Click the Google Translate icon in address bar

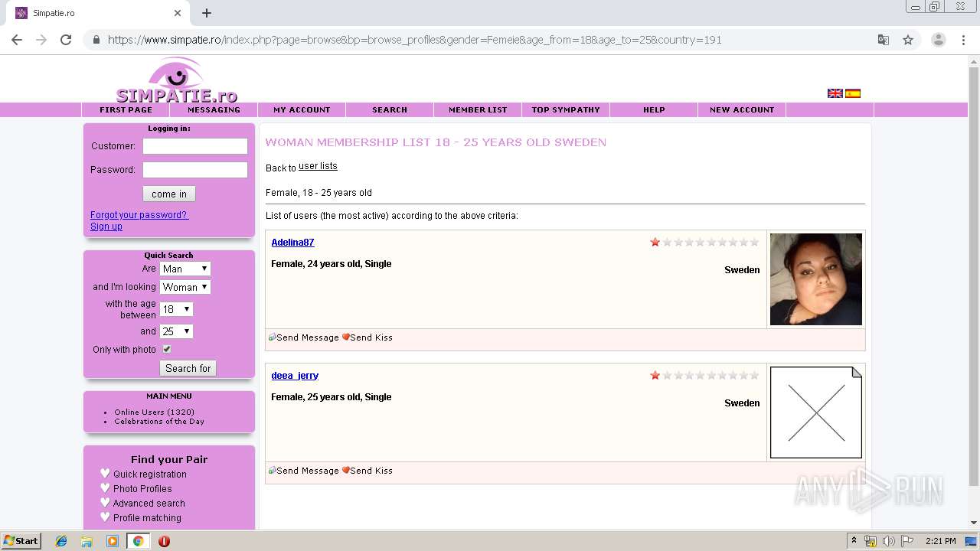[x=883, y=40]
